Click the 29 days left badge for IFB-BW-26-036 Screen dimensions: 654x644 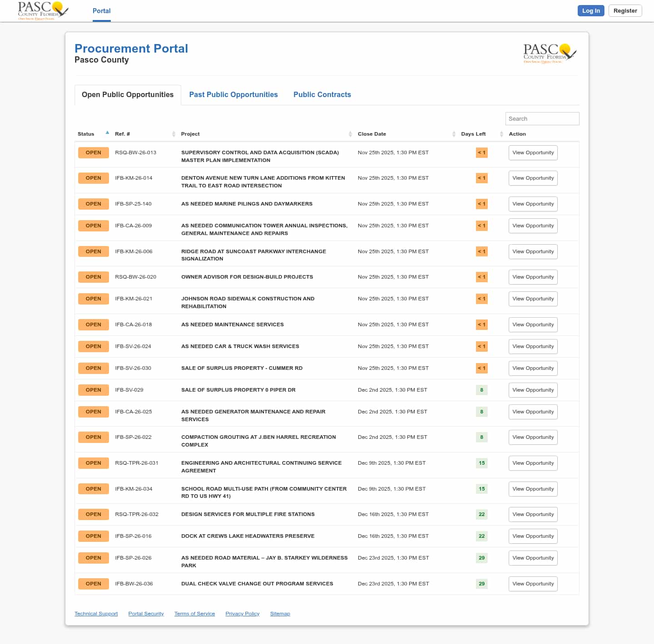481,584
